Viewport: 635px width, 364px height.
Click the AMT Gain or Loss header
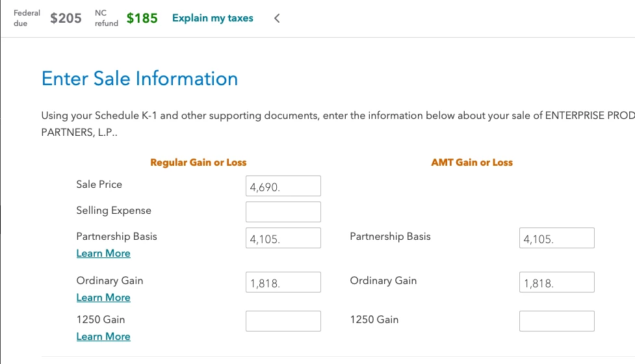pyautogui.click(x=472, y=162)
